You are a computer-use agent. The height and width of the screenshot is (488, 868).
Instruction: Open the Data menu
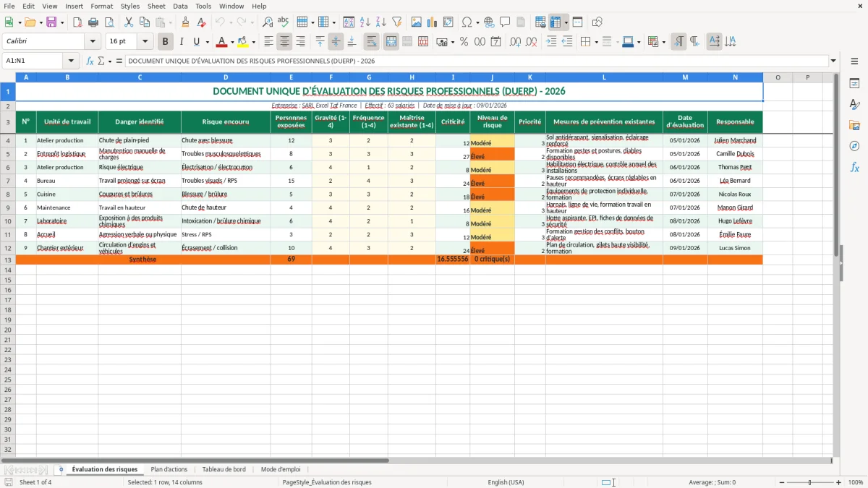click(x=180, y=6)
